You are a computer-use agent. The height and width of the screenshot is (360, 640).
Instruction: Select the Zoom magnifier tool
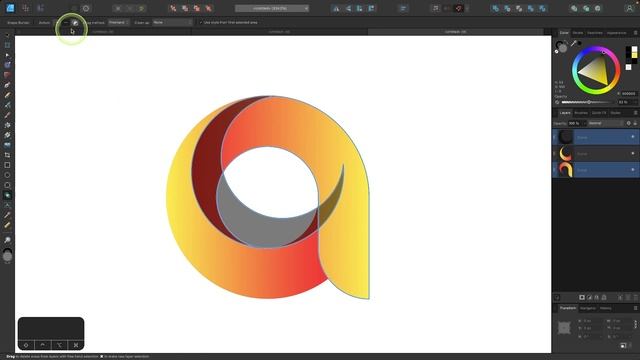[x=7, y=240]
